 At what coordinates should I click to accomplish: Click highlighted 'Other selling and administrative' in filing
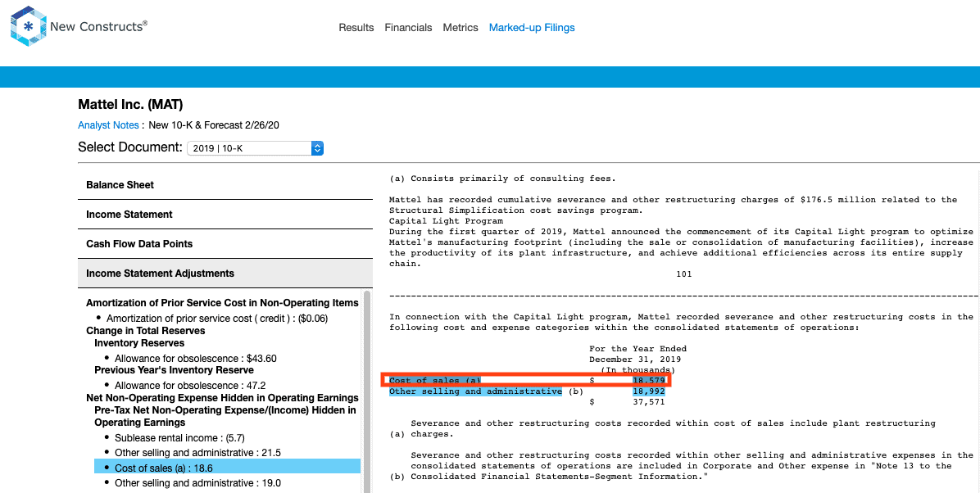coord(475,391)
